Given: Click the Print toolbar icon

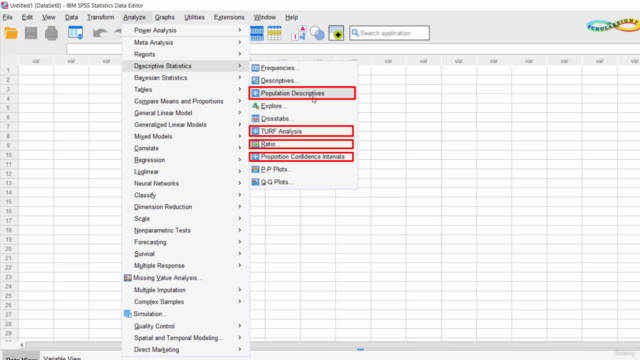Looking at the screenshot, I should click(51, 33).
